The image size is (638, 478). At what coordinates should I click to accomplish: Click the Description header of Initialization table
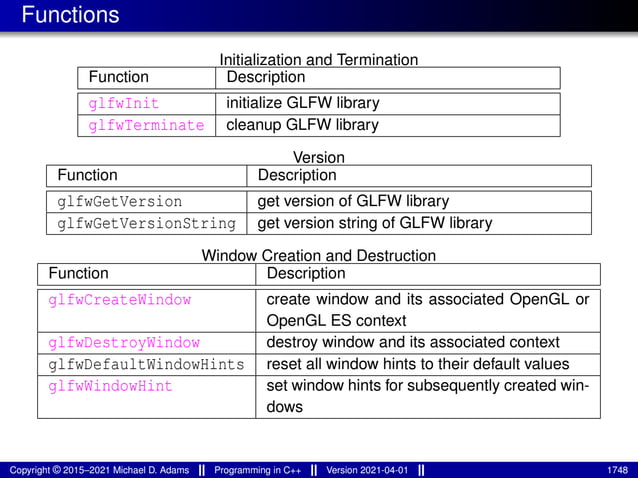(x=266, y=77)
